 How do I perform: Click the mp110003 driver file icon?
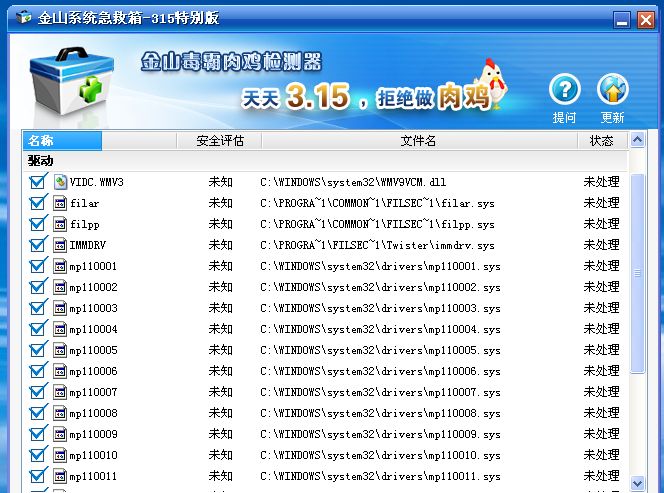pyautogui.click(x=60, y=308)
